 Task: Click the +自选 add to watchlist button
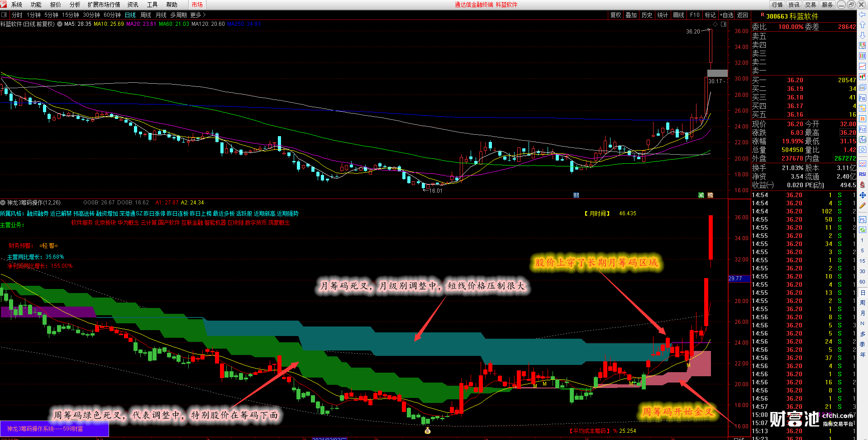[x=726, y=15]
